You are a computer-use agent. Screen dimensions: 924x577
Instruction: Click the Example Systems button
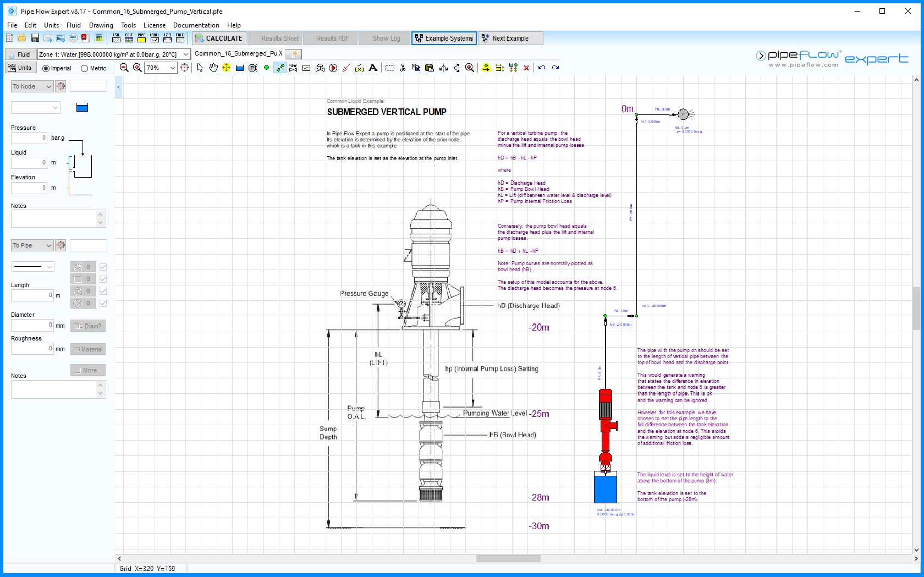444,38
